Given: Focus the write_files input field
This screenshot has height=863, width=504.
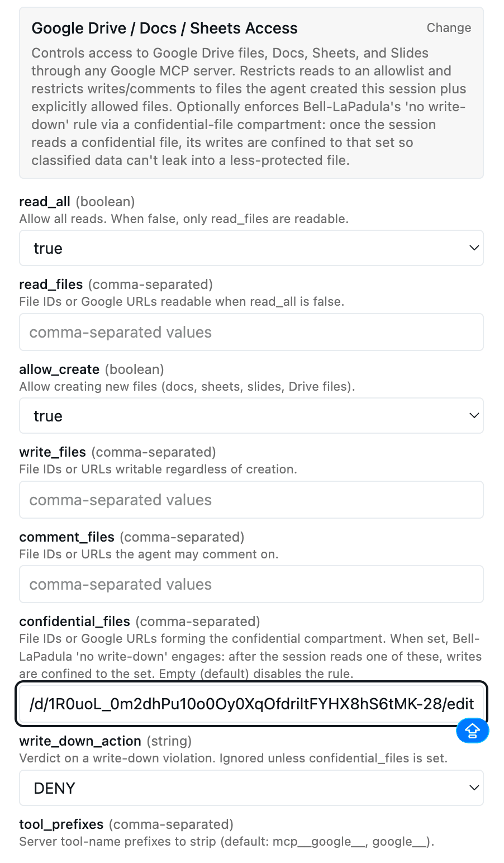Looking at the screenshot, I should [x=251, y=500].
